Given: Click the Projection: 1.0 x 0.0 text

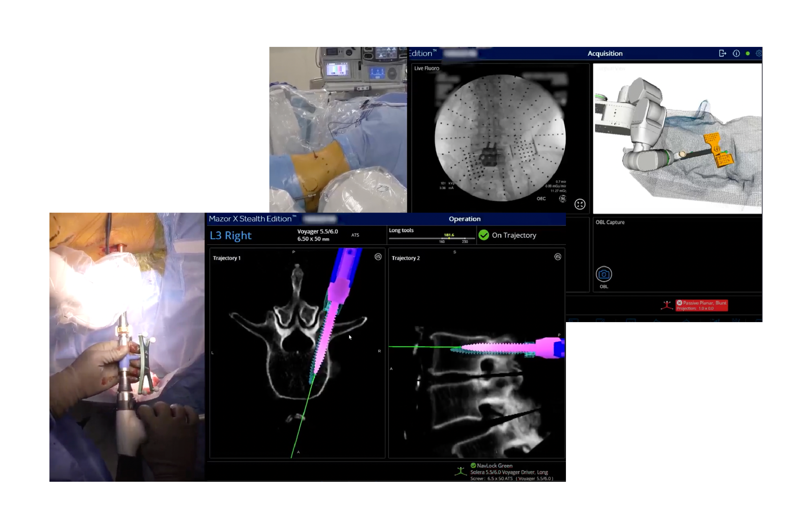Looking at the screenshot, I should click(695, 308).
